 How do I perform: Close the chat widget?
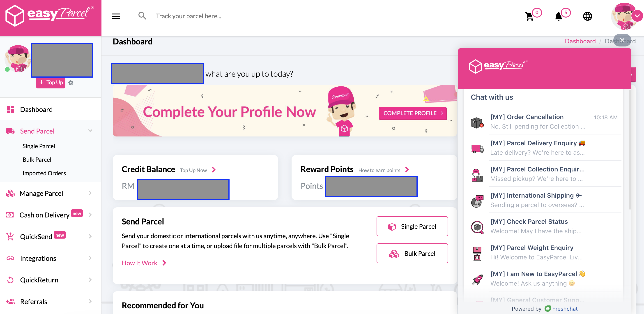(x=622, y=40)
